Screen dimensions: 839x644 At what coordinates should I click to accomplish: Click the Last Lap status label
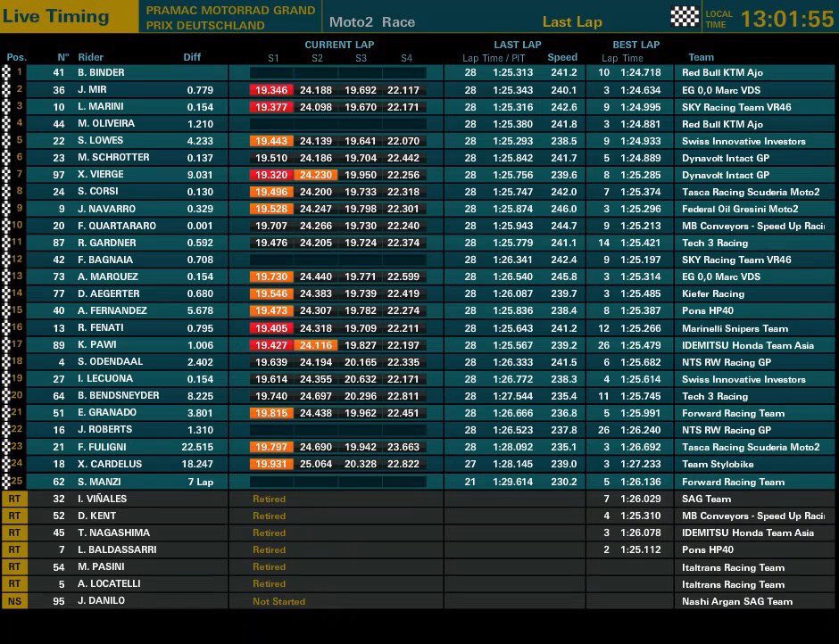pos(572,22)
